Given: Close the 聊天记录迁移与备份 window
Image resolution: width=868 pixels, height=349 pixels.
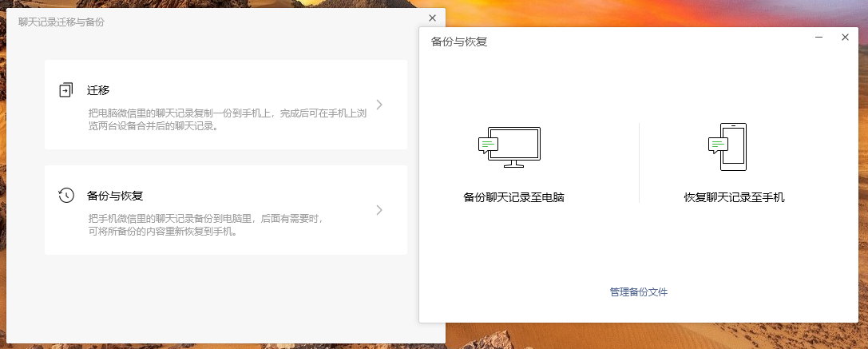Looking at the screenshot, I should point(432,18).
